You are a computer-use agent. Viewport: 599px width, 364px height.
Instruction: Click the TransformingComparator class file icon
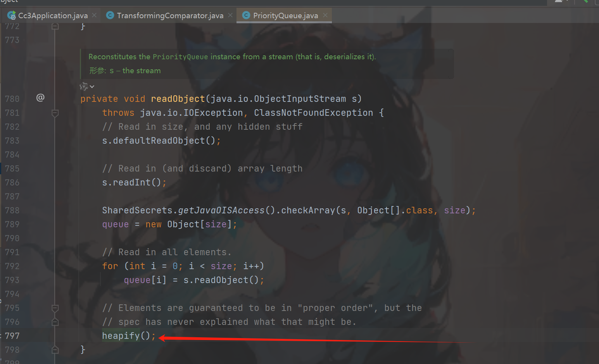point(110,15)
